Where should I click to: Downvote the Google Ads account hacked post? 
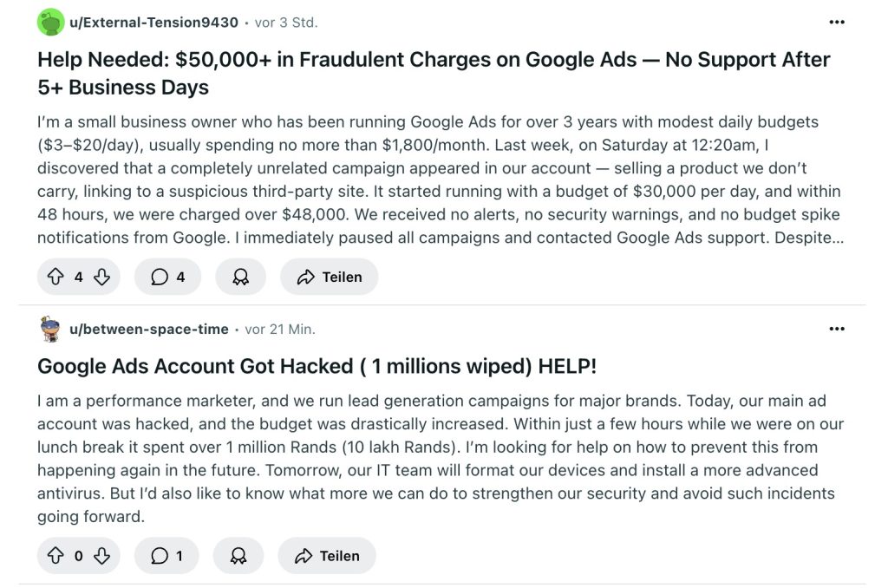coord(101,556)
